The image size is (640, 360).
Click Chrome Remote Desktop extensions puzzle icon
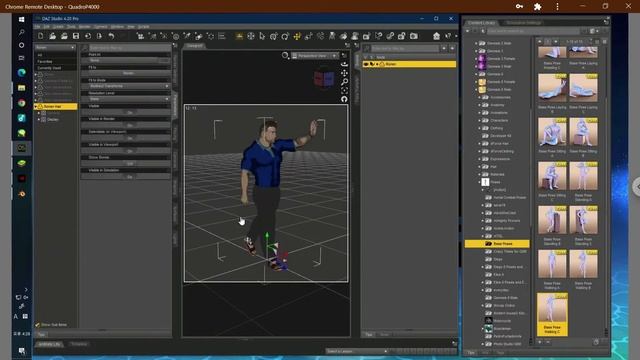click(x=538, y=7)
